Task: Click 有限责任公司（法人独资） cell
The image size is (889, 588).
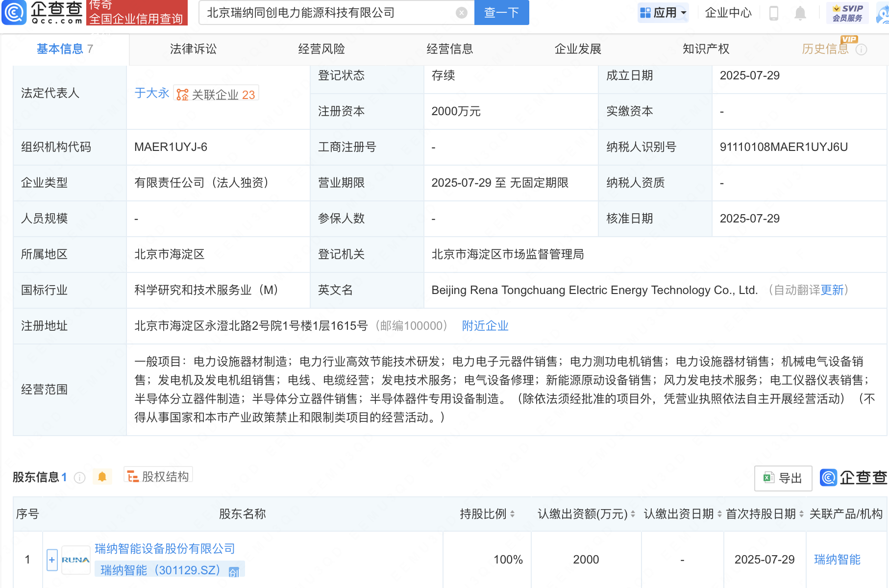Action: click(201, 183)
